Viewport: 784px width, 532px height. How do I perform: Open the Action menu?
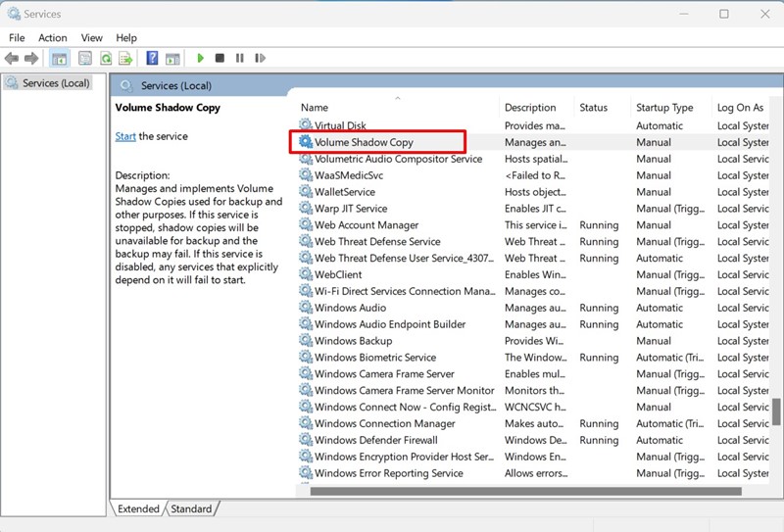click(x=53, y=37)
